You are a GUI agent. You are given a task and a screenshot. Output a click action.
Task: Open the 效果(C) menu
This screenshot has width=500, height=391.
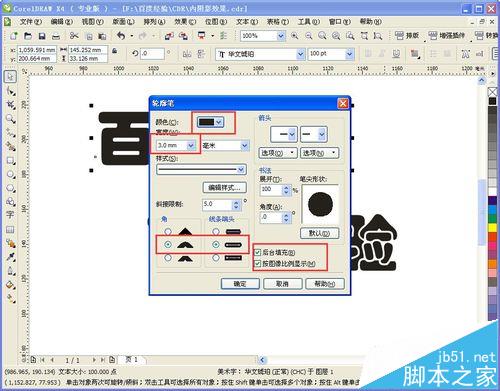point(185,22)
